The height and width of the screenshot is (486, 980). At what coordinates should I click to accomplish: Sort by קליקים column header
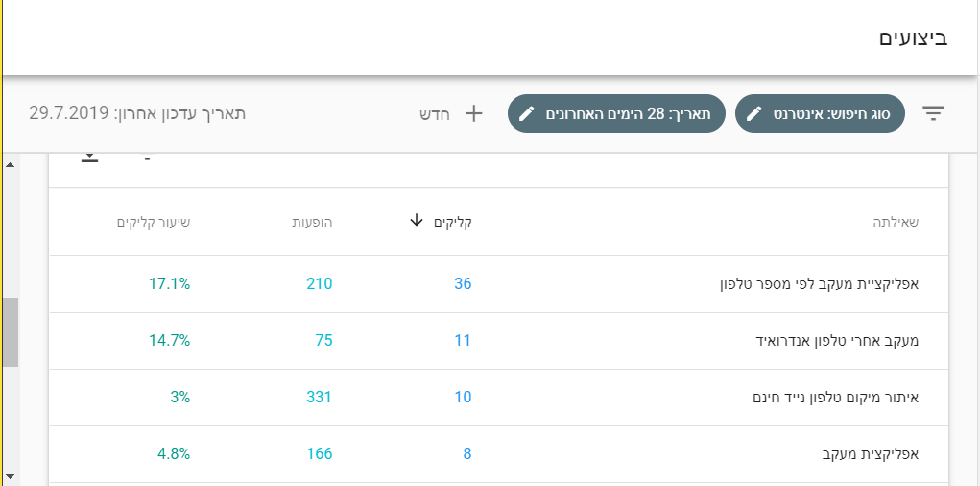coord(452,222)
